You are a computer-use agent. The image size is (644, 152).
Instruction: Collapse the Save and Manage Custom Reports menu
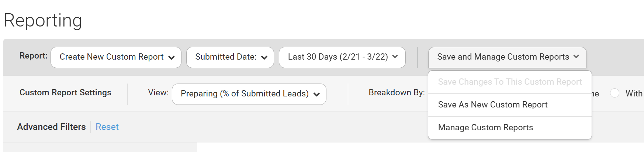click(503, 57)
